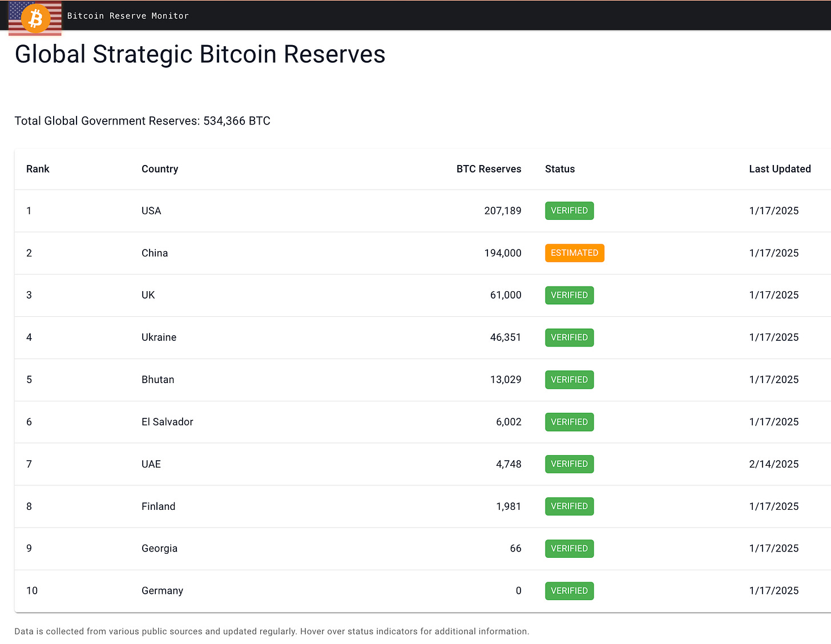Screen dimensions: 831x644
Task: Click the VERIFIED badge in El Salvador row
Action: pos(569,422)
